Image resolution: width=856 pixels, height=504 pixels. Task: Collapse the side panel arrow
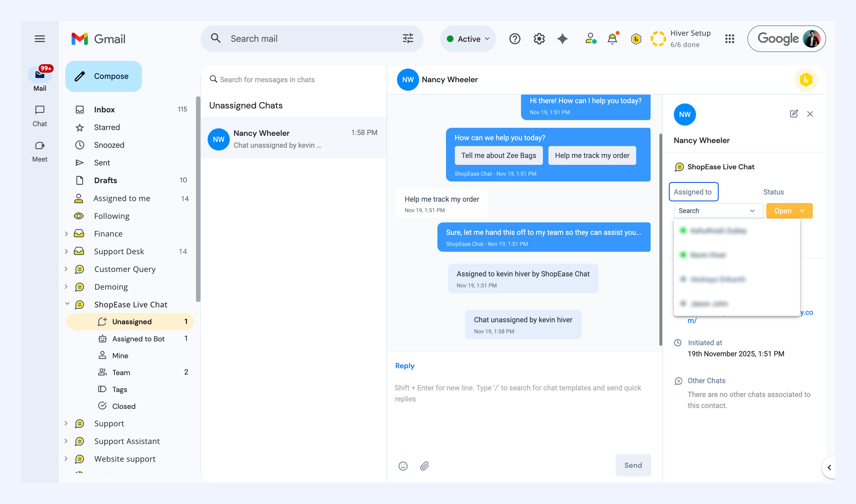click(829, 467)
